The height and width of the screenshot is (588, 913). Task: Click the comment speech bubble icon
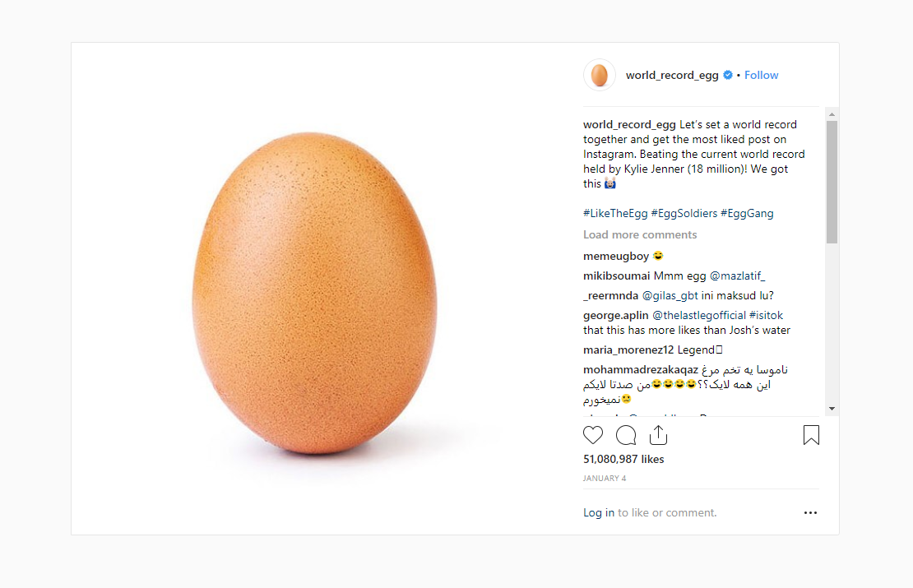626,435
